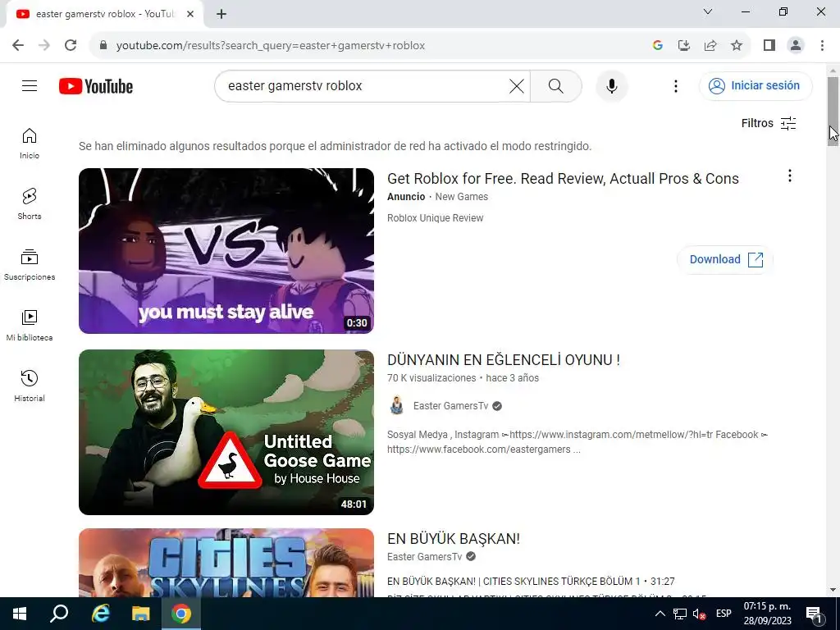This screenshot has height=630, width=840.
Task: Open the taskbar clock and date
Action: 767,614
